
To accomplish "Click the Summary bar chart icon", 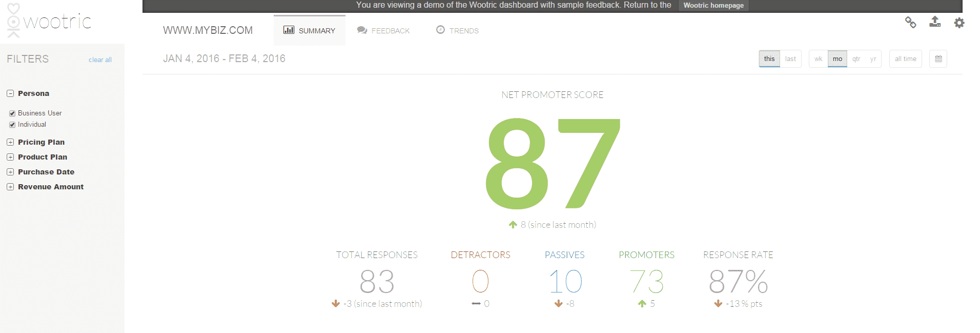I will [289, 30].
